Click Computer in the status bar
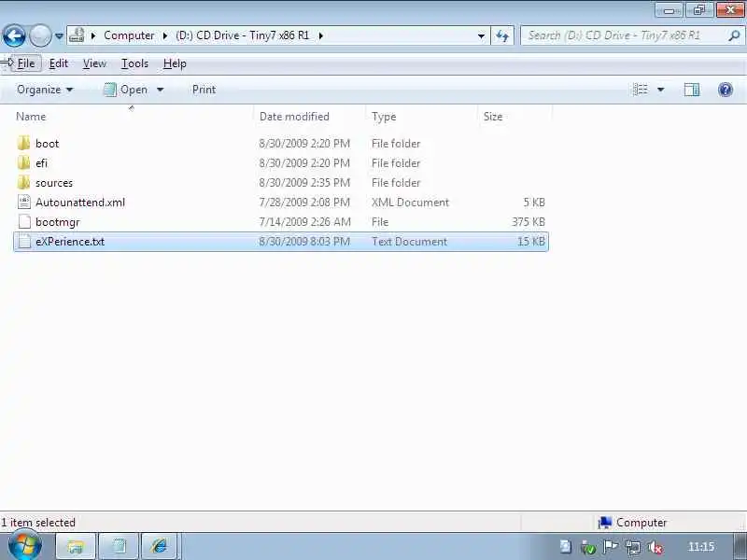The height and width of the screenshot is (560, 747). click(632, 523)
